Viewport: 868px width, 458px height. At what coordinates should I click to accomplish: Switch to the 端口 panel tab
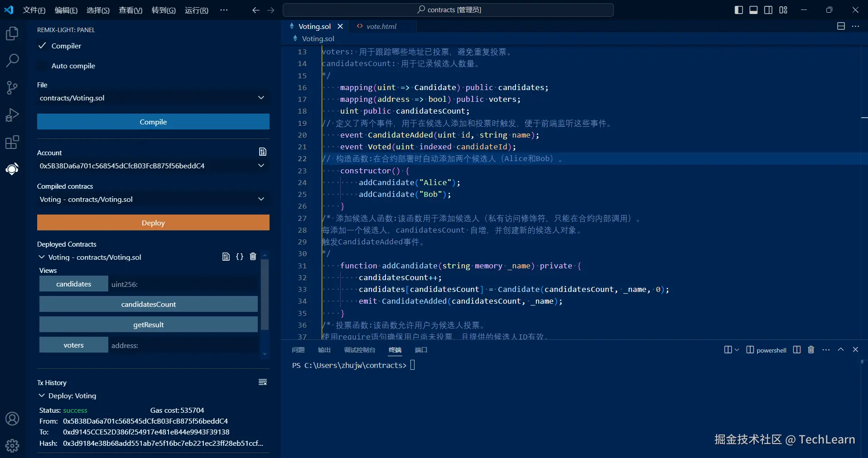point(421,350)
